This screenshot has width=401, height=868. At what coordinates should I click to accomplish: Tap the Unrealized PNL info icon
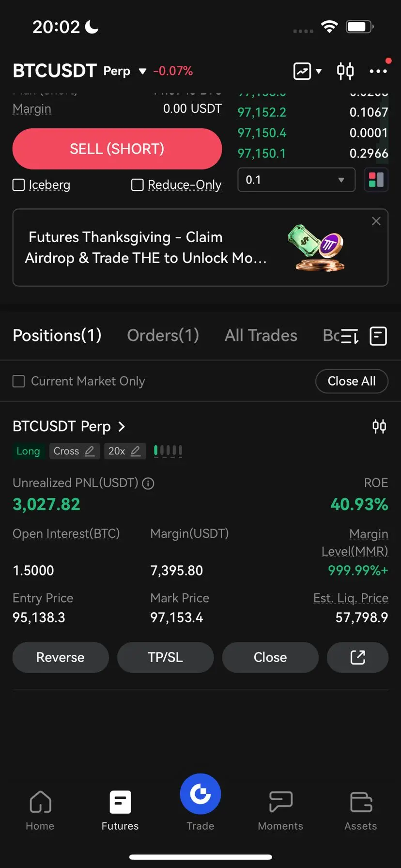pyautogui.click(x=148, y=483)
